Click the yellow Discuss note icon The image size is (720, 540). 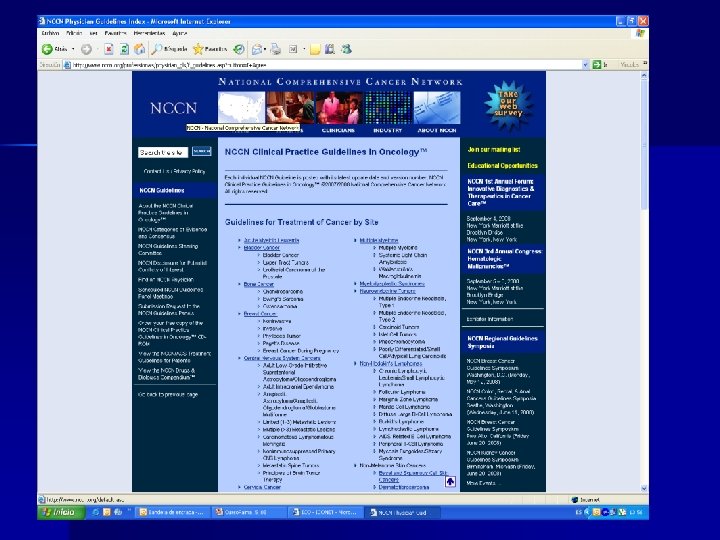315,49
